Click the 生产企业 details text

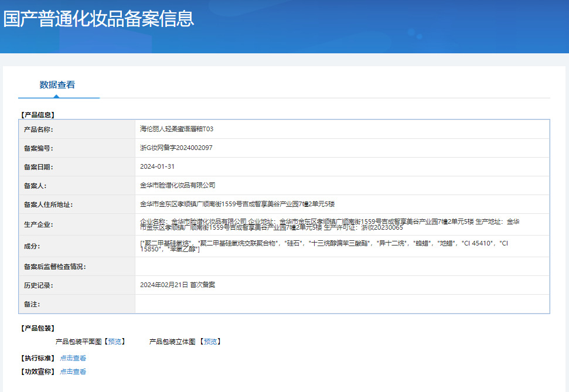328,224
